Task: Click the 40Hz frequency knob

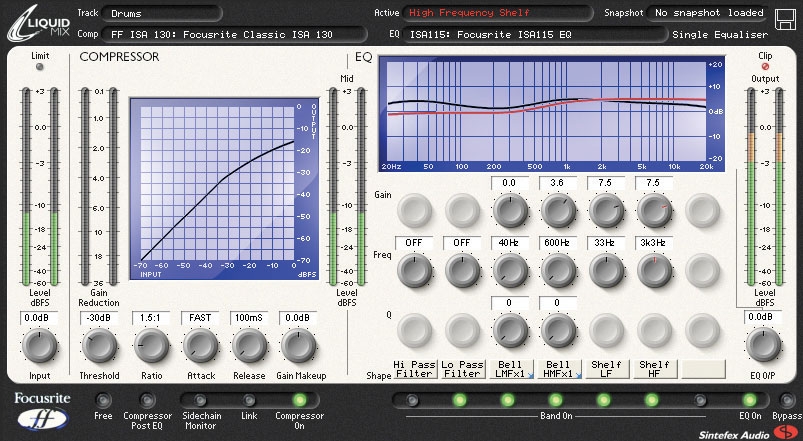Action: point(510,270)
